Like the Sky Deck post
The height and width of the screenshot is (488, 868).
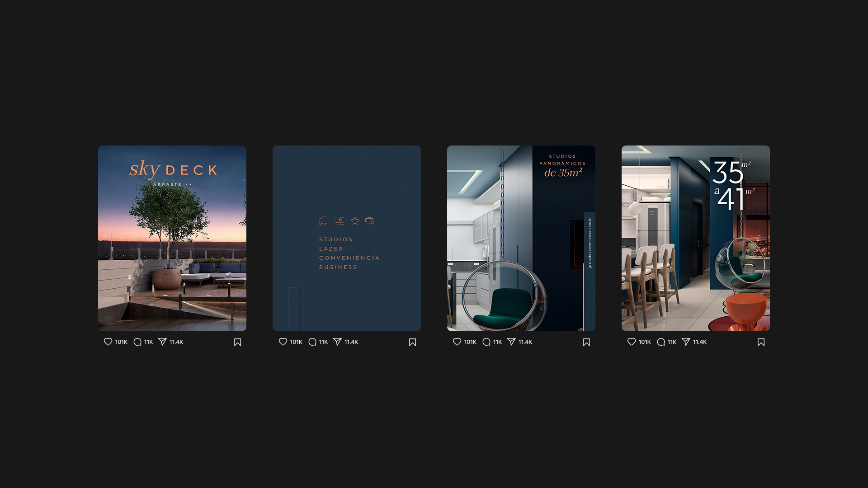coord(108,342)
